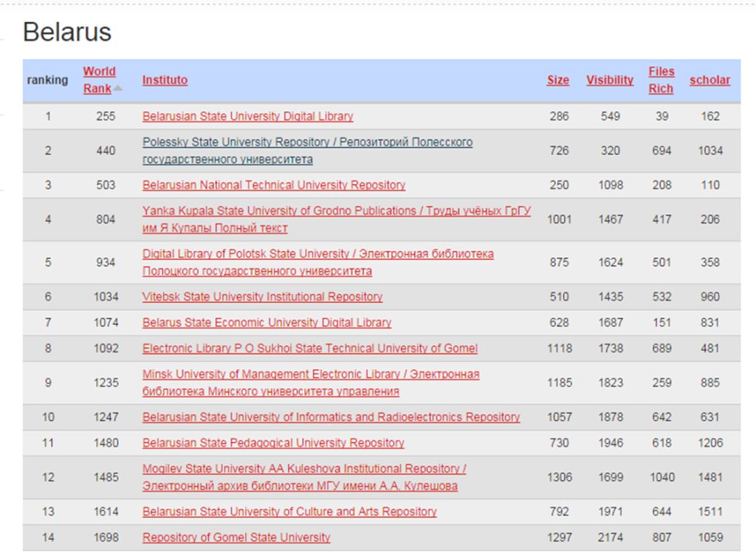The width and height of the screenshot is (756, 554).
Task: Click scholar value 960
Action: 710,297
